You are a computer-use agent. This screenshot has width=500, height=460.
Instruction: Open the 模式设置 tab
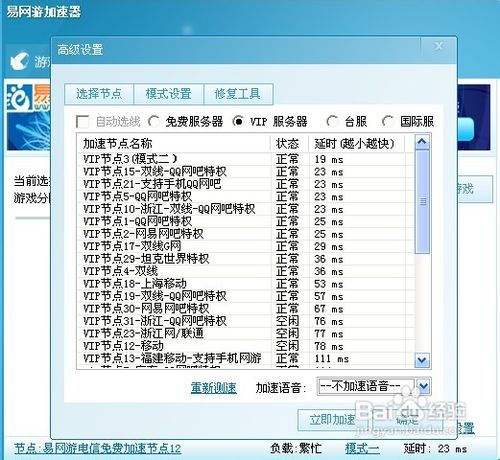coord(168,94)
